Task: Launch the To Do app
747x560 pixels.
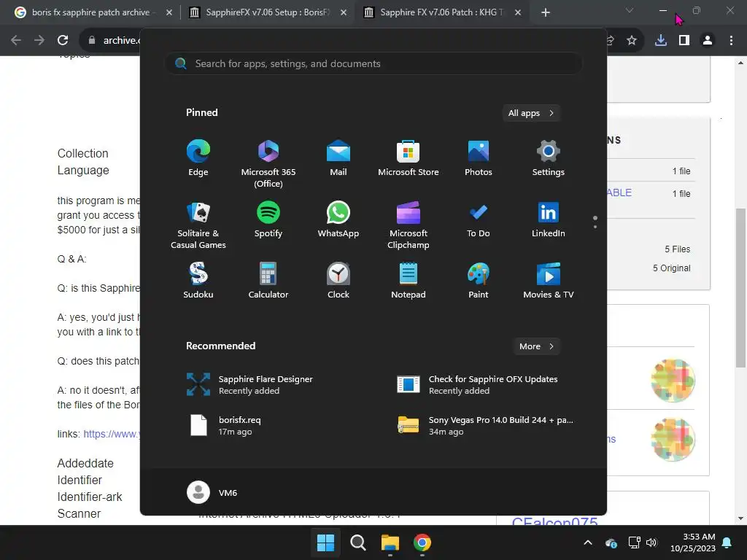Action: (x=479, y=219)
